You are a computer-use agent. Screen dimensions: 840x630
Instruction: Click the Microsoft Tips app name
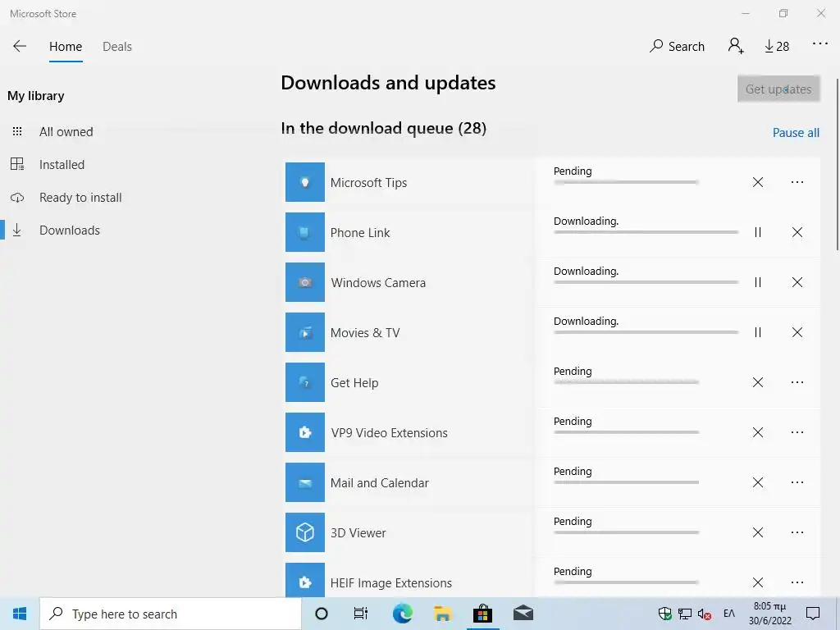coord(368,183)
